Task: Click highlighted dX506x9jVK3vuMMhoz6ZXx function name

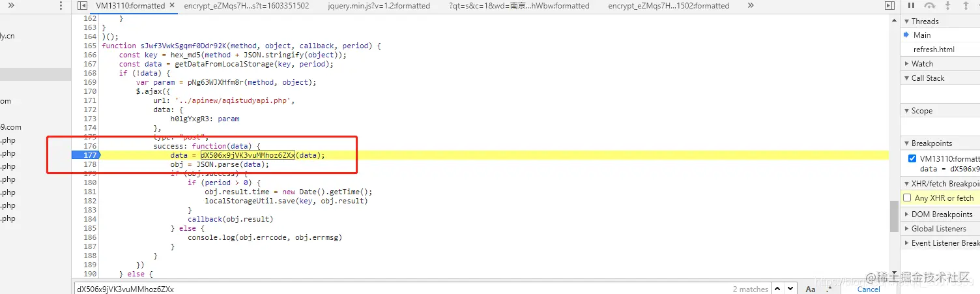Action: coord(248,155)
